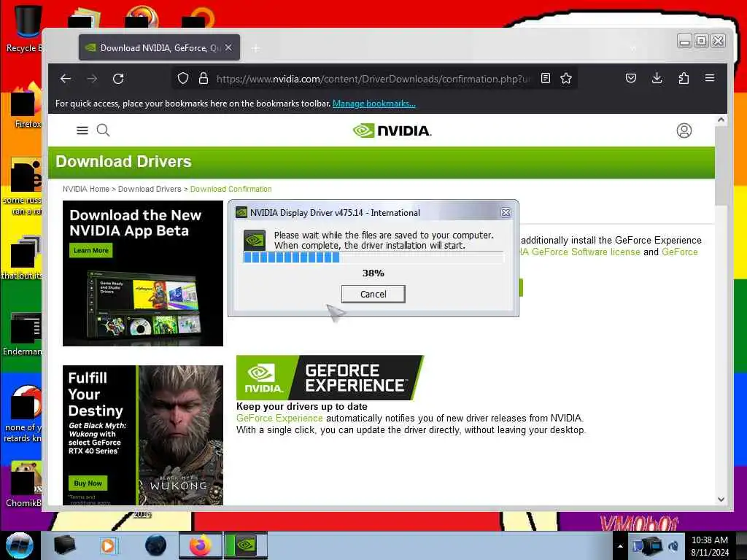Select the Download NVIDIA, GeForce tab

159,47
